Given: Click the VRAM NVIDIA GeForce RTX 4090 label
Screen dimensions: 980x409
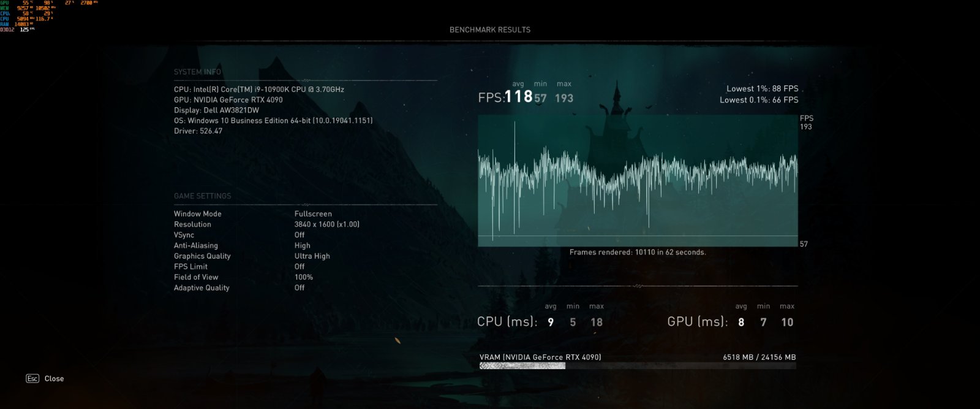Looking at the screenshot, I should click(x=540, y=357).
